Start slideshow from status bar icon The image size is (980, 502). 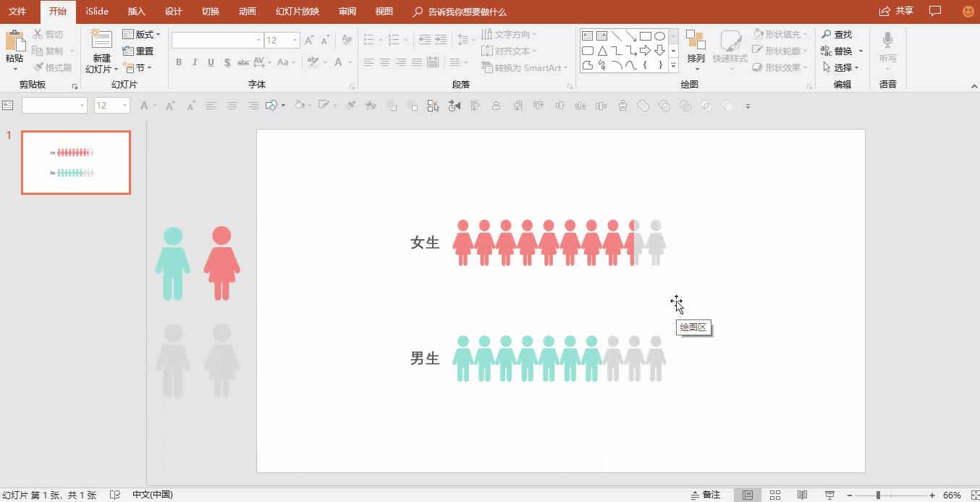point(829,495)
